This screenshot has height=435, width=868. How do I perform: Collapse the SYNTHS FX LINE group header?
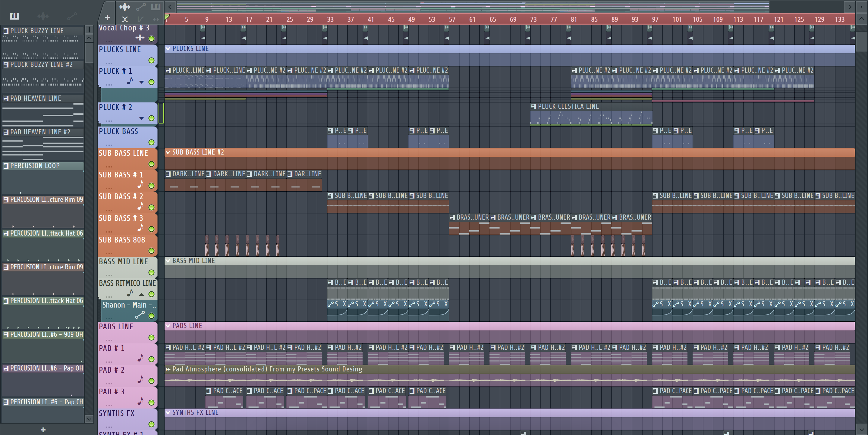coord(168,412)
